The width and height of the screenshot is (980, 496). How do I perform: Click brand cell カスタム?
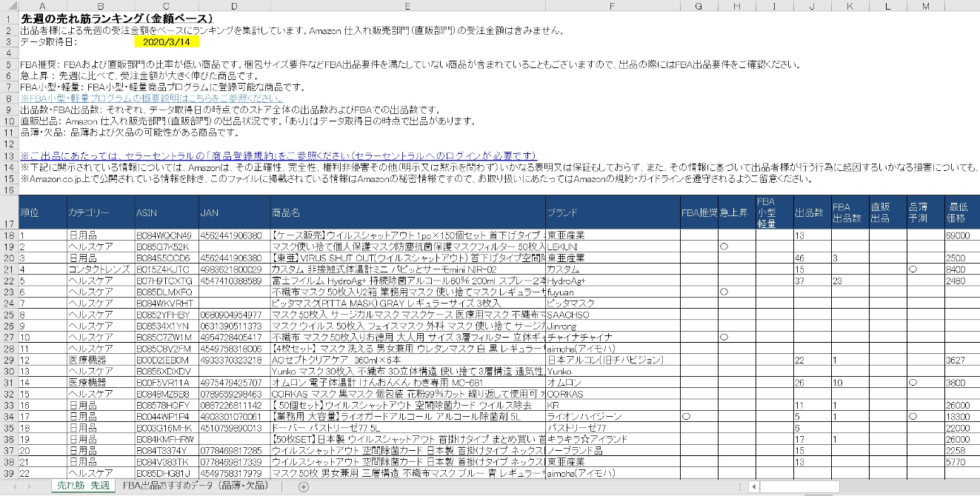(x=612, y=269)
